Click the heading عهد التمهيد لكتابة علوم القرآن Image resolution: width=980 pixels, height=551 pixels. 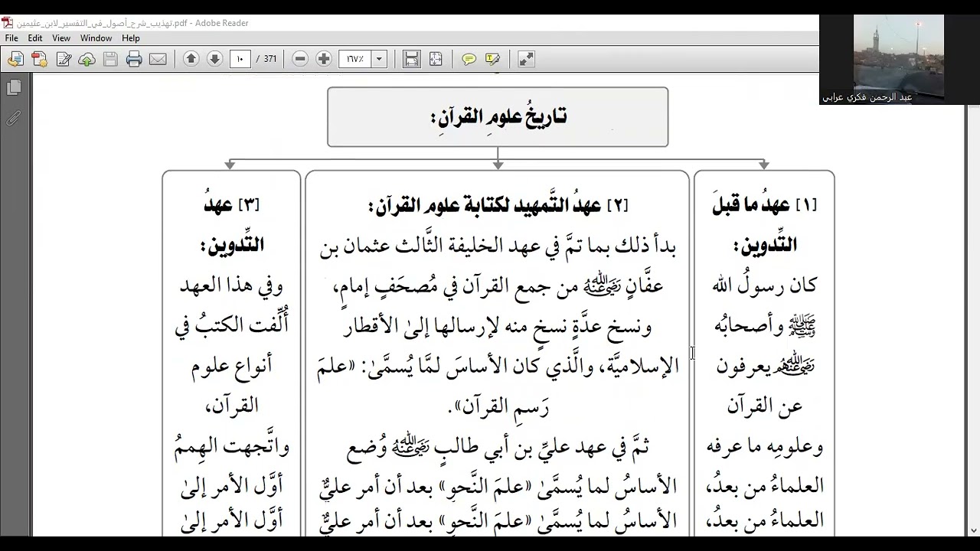[x=497, y=206]
